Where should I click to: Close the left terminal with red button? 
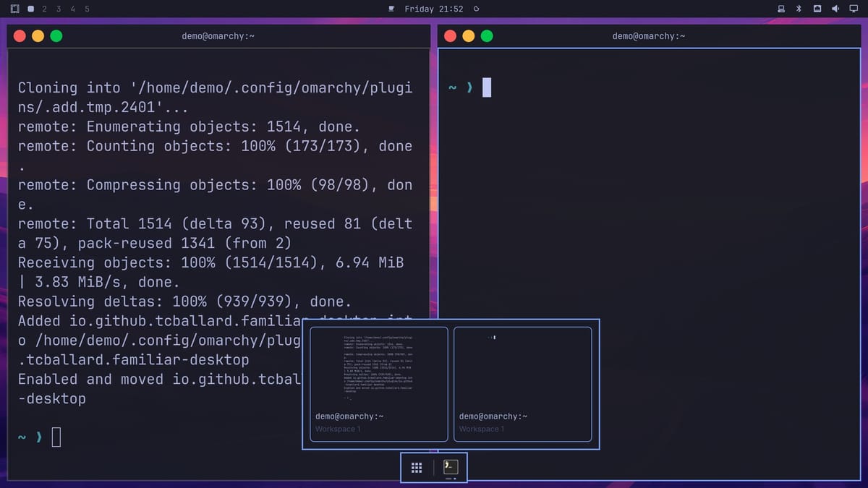coord(20,36)
